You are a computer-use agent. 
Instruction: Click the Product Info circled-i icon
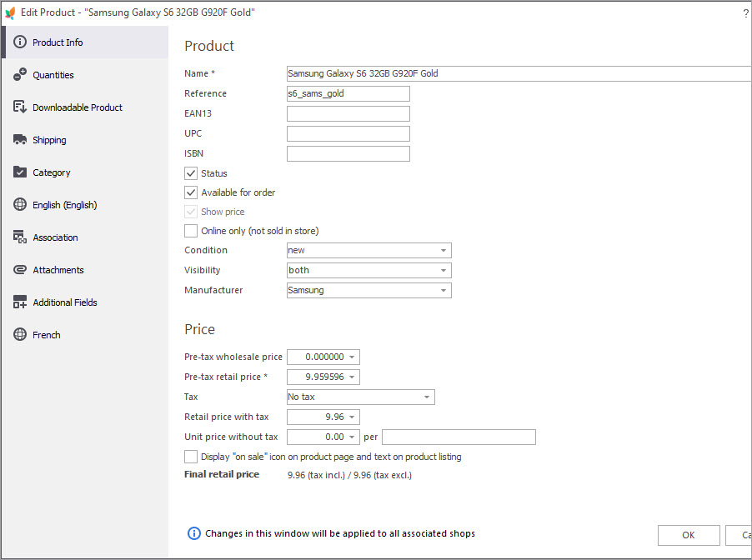coord(20,42)
